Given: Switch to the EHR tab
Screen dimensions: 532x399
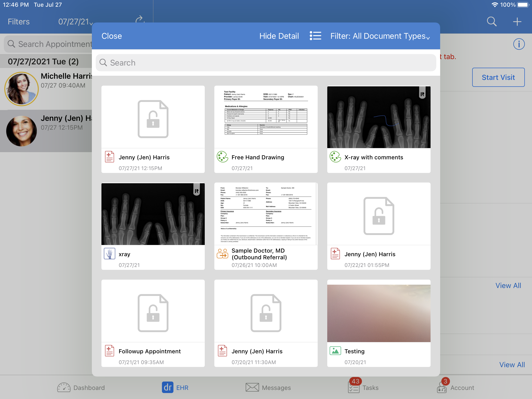Looking at the screenshot, I should pyautogui.click(x=175, y=388).
